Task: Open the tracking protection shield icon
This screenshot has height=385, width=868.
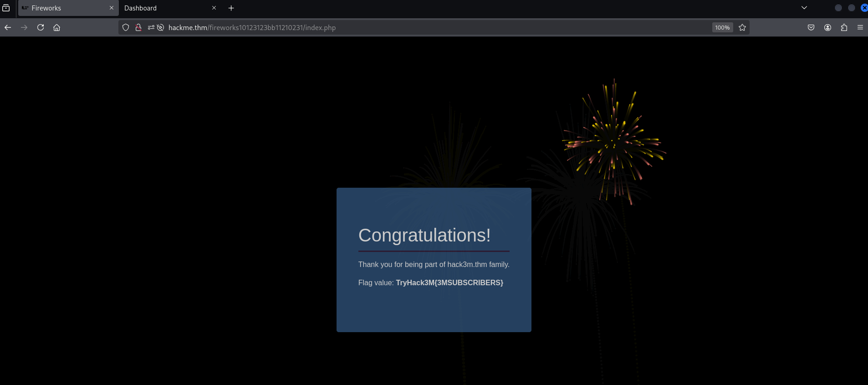Action: (126, 27)
